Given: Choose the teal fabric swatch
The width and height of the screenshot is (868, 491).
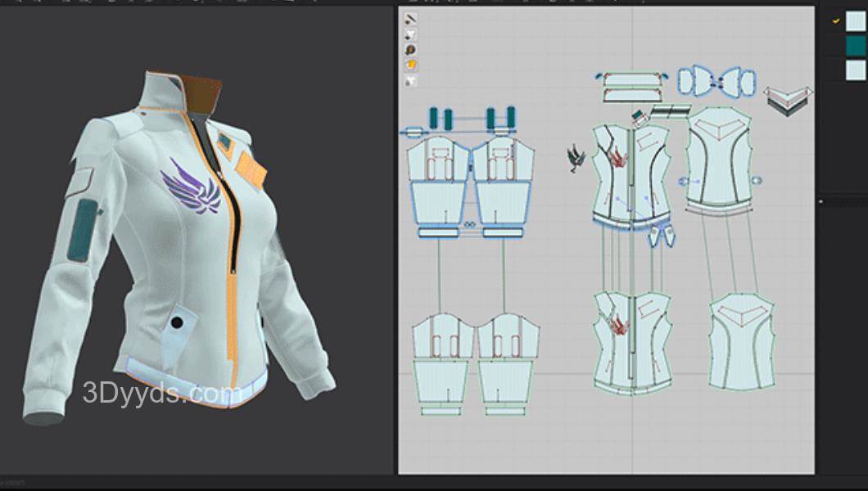Looking at the screenshot, I should pos(856,46).
